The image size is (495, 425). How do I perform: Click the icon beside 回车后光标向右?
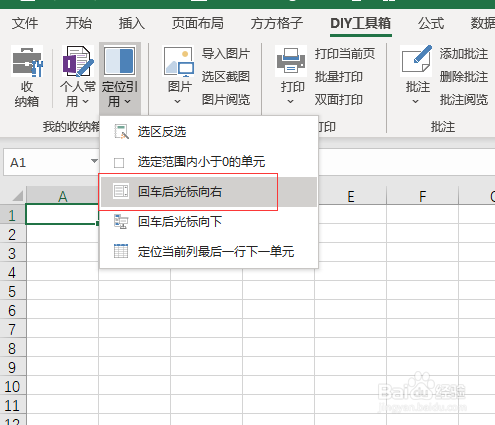click(121, 191)
